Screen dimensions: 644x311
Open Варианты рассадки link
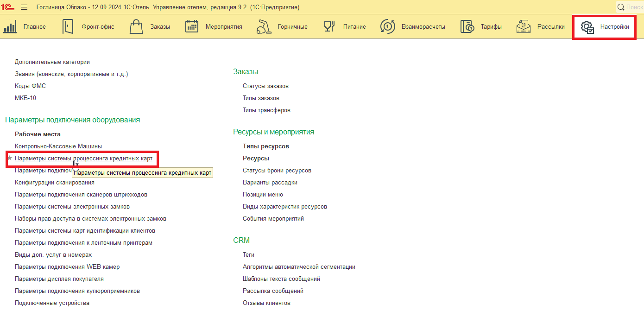tap(270, 182)
